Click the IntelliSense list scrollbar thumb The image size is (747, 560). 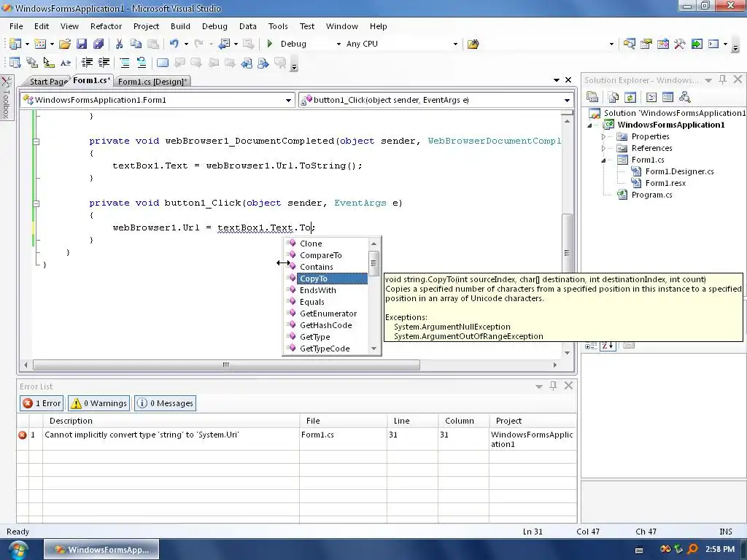click(x=374, y=262)
